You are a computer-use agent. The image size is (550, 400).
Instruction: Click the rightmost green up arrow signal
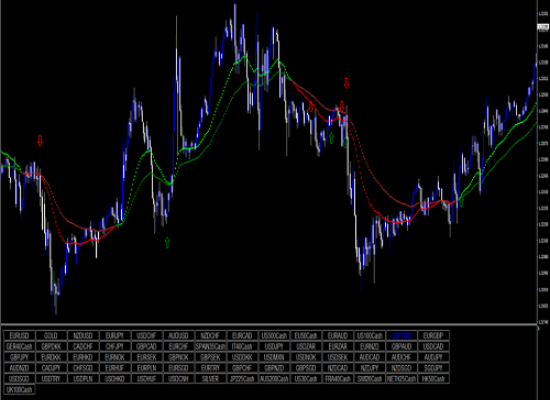click(461, 202)
